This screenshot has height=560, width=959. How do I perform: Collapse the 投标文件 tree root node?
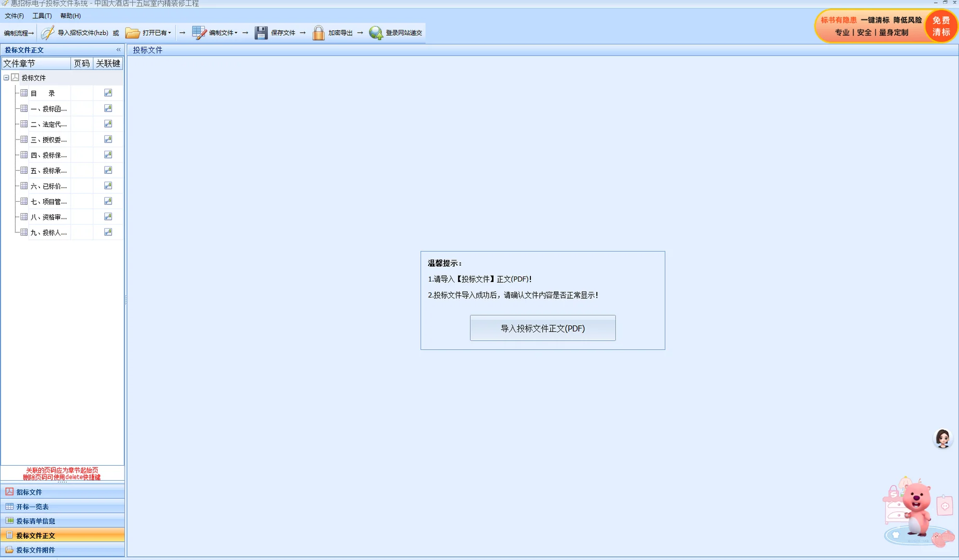tap(6, 78)
